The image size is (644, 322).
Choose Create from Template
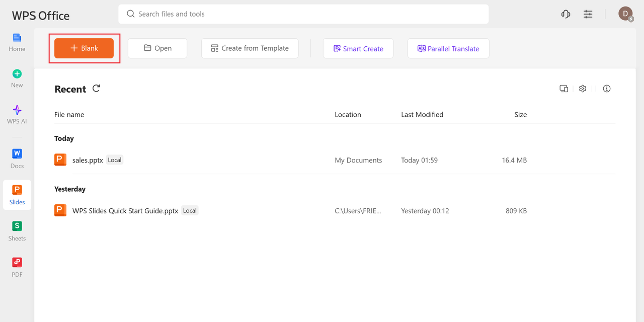[x=250, y=48]
